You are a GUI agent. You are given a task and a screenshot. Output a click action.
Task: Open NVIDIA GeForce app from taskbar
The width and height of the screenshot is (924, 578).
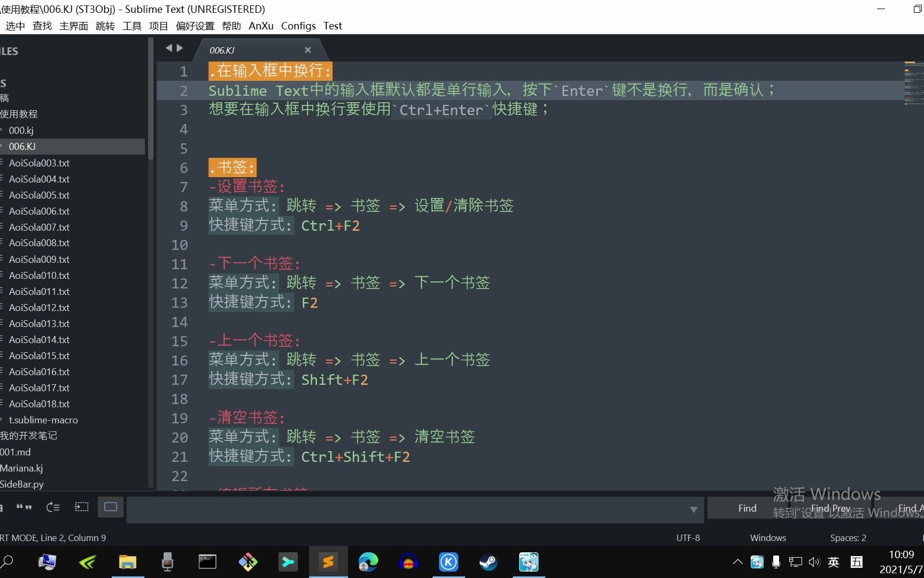click(x=88, y=562)
